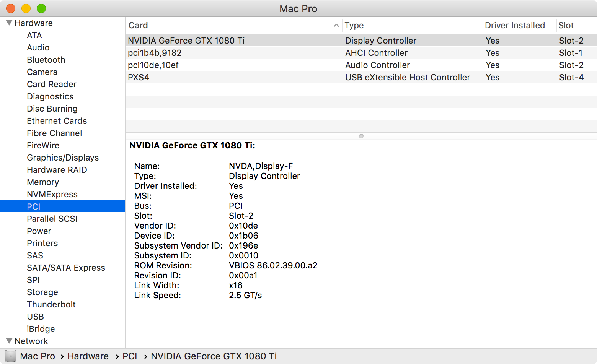Click the AHCI Controller type cell
Image resolution: width=597 pixels, height=364 pixels.
point(376,53)
